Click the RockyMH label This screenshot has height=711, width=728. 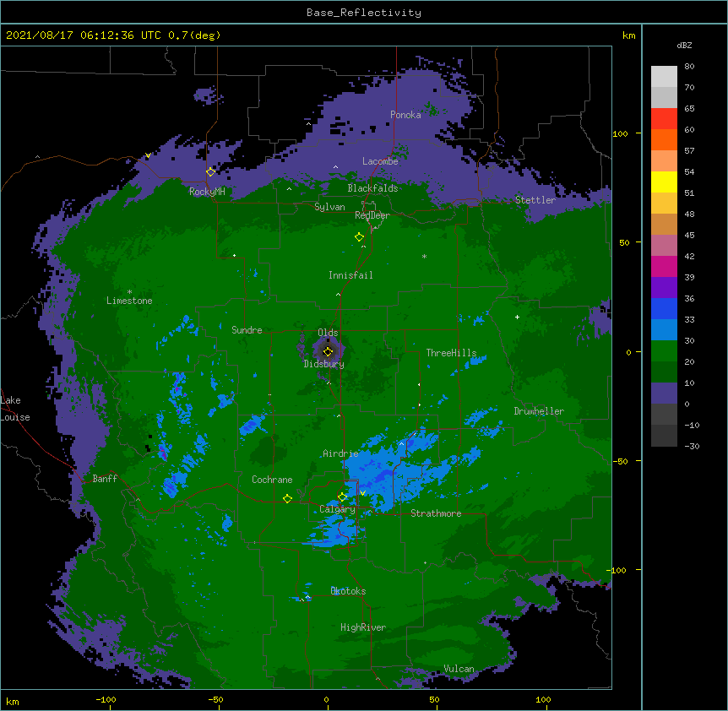(x=207, y=192)
